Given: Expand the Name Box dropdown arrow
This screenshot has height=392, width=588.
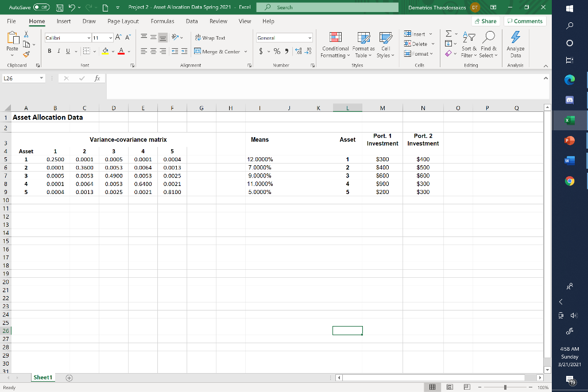Looking at the screenshot, I should 41,78.
